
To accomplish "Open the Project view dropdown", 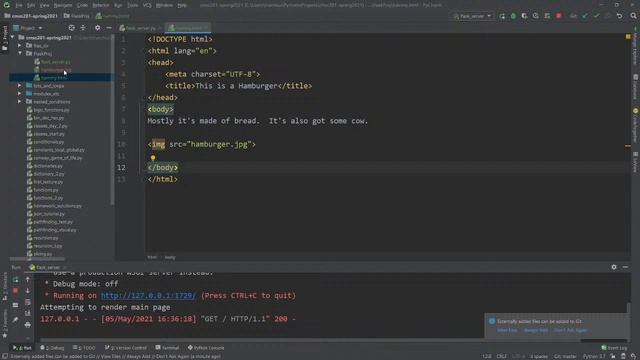I will coord(28,28).
